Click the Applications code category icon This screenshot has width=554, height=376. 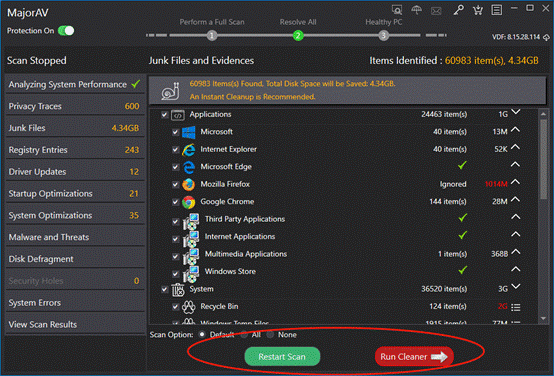point(178,115)
